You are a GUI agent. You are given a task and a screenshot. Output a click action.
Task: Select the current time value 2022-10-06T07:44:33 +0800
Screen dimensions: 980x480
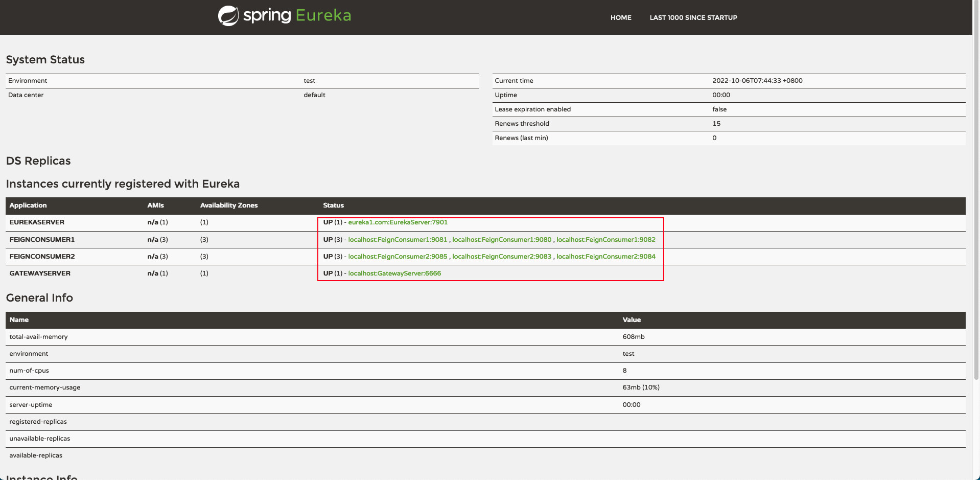pyautogui.click(x=757, y=81)
